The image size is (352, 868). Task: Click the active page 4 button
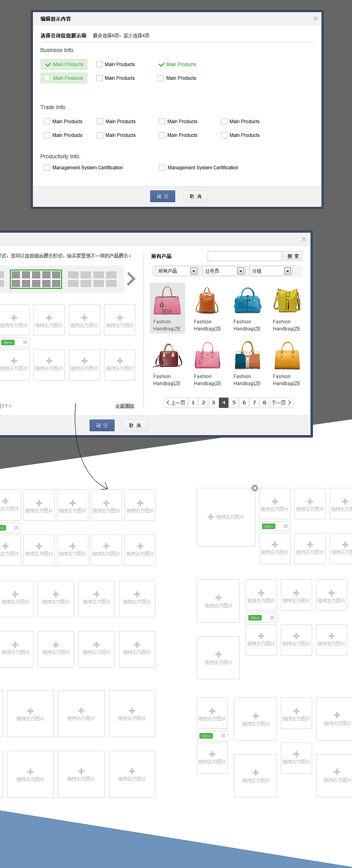tap(224, 403)
